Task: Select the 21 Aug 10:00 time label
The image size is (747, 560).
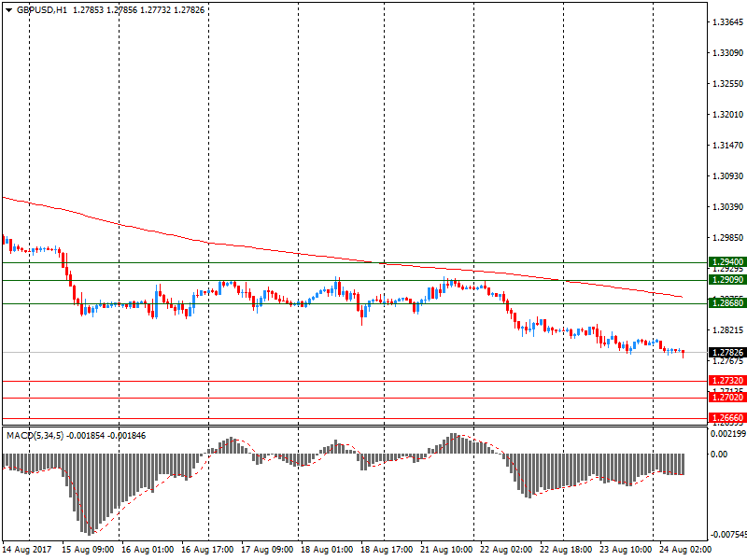Action: coord(446,550)
